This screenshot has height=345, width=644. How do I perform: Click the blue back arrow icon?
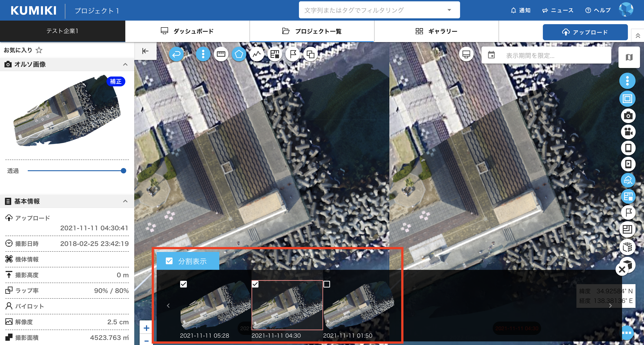[x=176, y=54]
